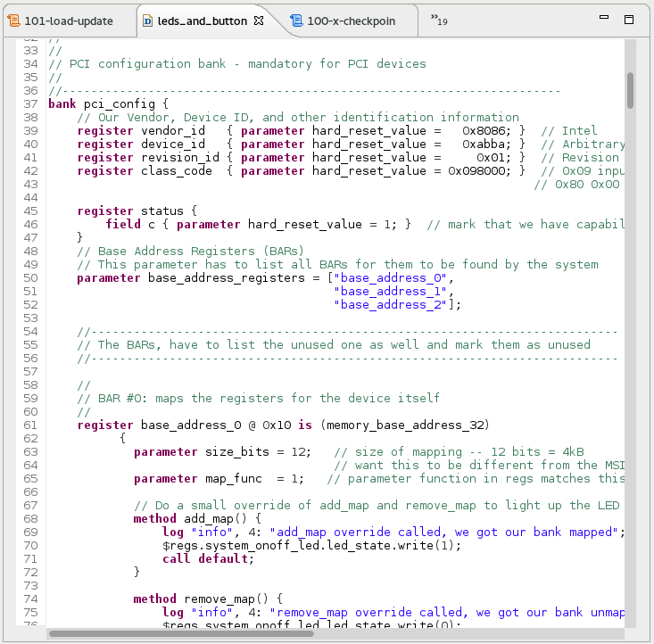654x644 pixels.
Task: Click the 100-x-checkpoin file icon
Action: click(298, 21)
